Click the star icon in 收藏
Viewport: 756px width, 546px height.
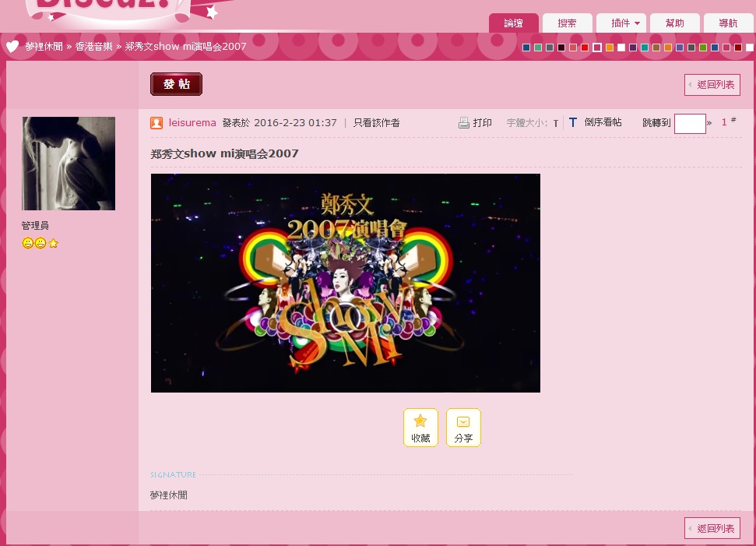coord(420,421)
